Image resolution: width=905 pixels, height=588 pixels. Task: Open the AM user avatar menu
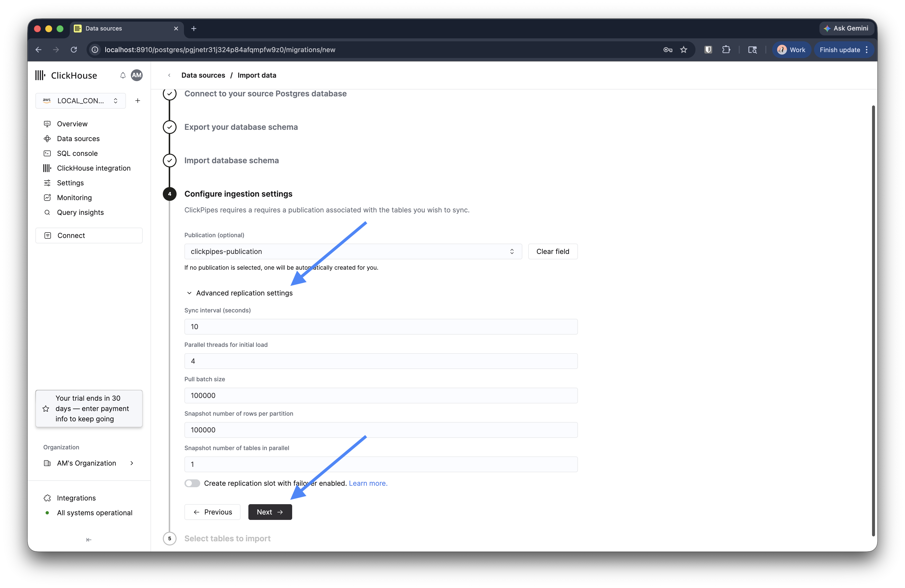[136, 75]
